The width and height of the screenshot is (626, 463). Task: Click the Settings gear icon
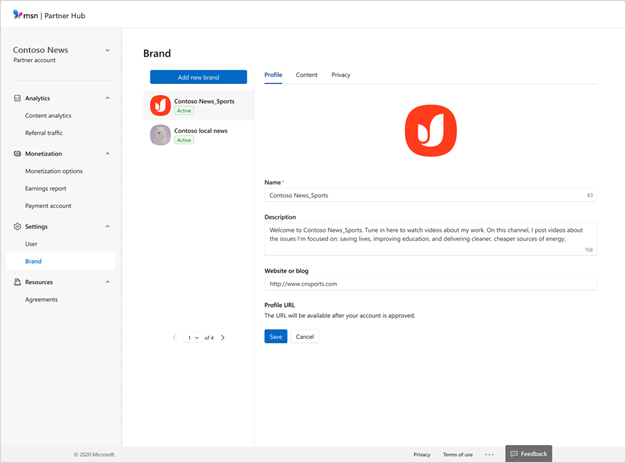[x=17, y=227]
